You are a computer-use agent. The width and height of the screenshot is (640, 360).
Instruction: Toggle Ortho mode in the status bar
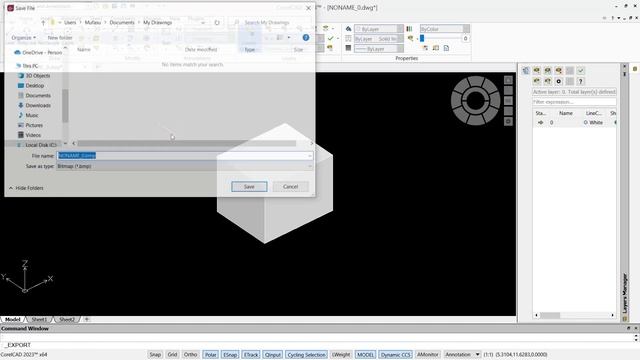point(190,355)
